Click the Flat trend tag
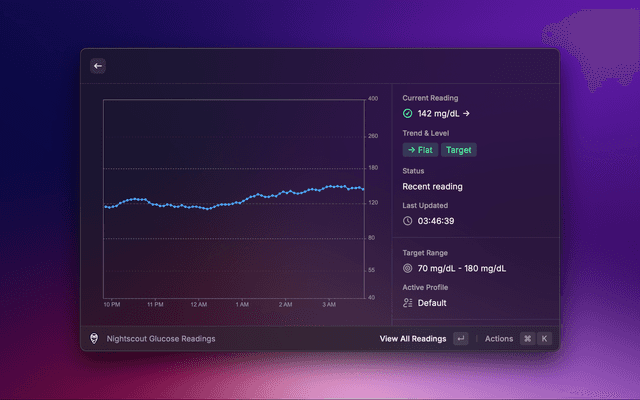640x400 pixels. 420,150
